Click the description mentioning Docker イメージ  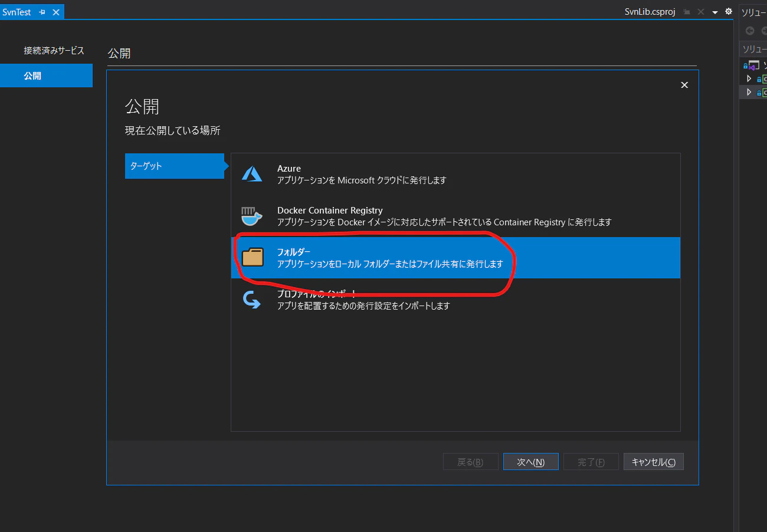[x=444, y=222]
